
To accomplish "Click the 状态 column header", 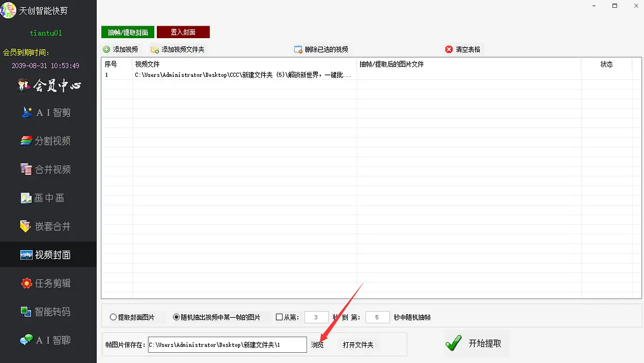I will pyautogui.click(x=606, y=64).
